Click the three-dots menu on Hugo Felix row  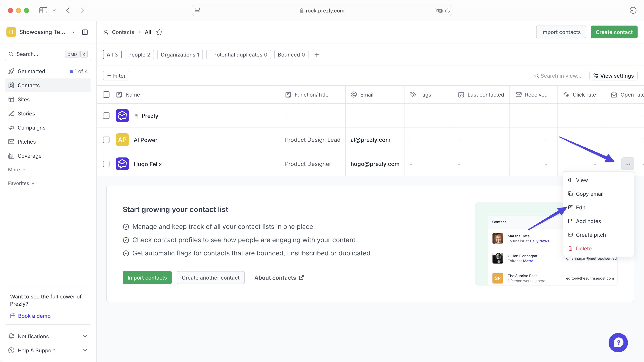[627, 164]
